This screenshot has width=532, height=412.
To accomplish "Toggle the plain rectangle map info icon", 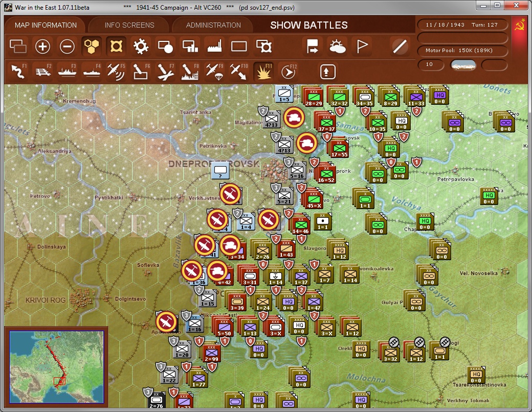I will point(239,47).
